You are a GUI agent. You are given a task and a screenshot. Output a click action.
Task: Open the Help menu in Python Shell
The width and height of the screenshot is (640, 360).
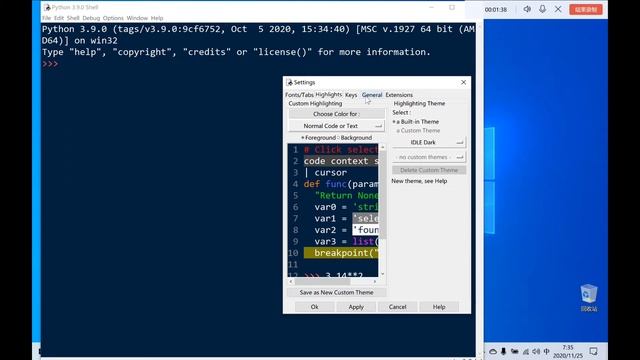(x=157, y=18)
